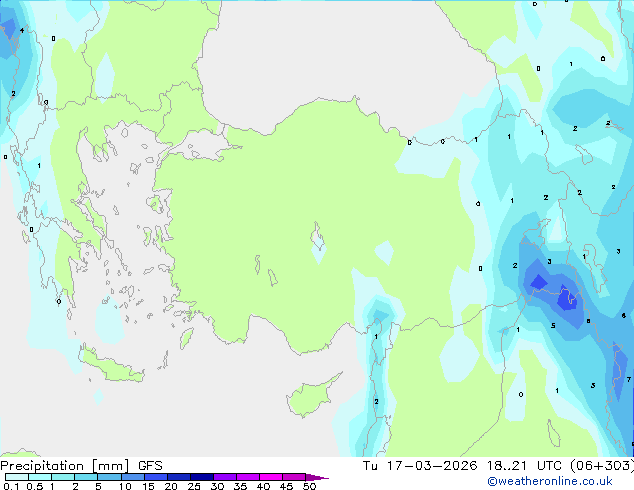Pick the 10–15 mm legend color box
This screenshot has height=490, width=634.
[132, 477]
